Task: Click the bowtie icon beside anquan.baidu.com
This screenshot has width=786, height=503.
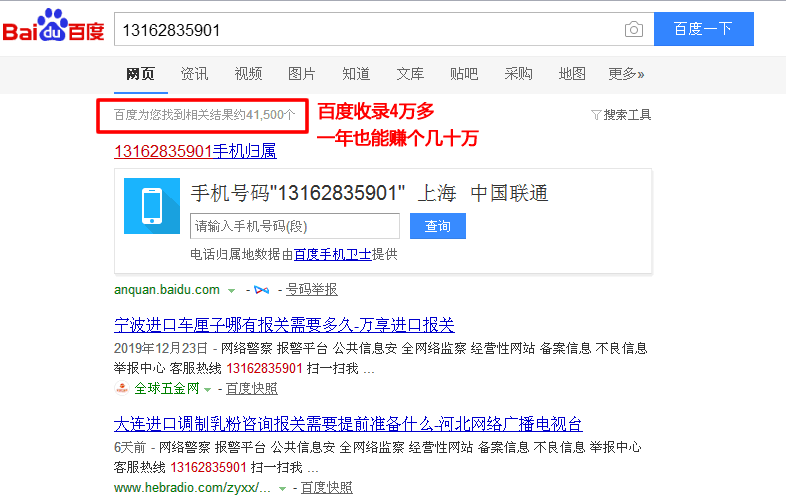Action: [262, 290]
